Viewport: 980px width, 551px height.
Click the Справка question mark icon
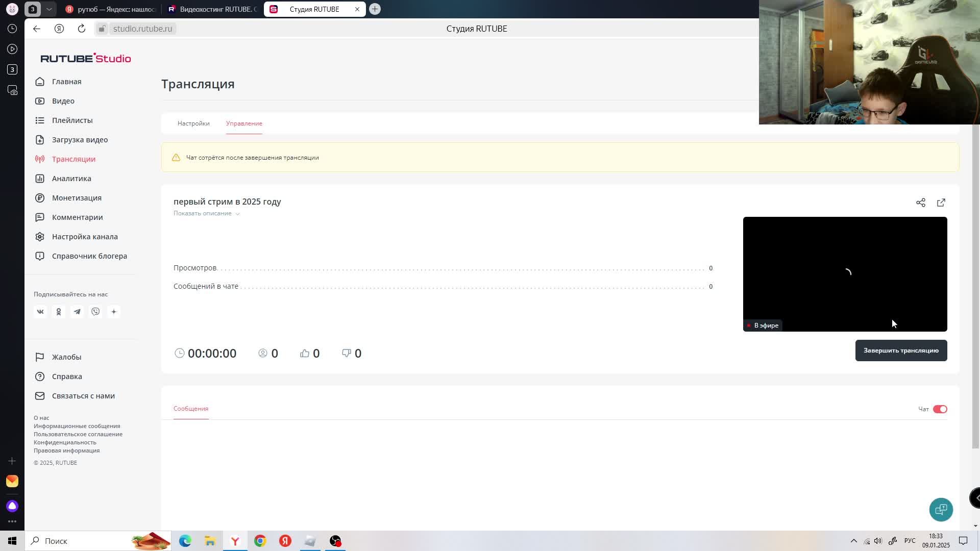click(x=40, y=377)
